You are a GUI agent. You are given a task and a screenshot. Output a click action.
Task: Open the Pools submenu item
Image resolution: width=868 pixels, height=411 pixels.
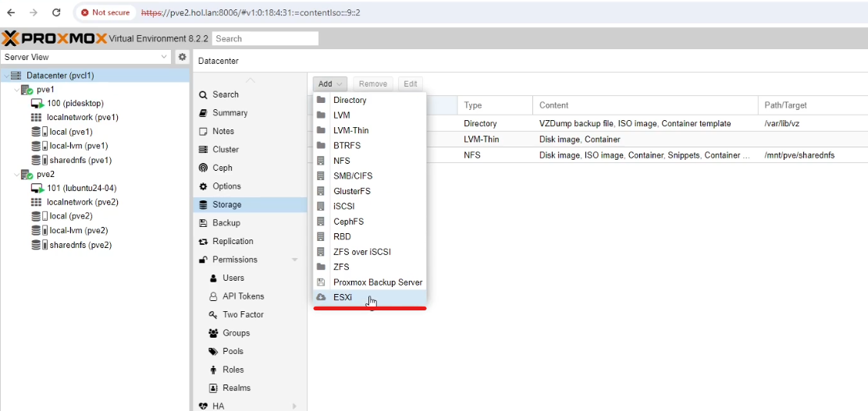pos(251,351)
